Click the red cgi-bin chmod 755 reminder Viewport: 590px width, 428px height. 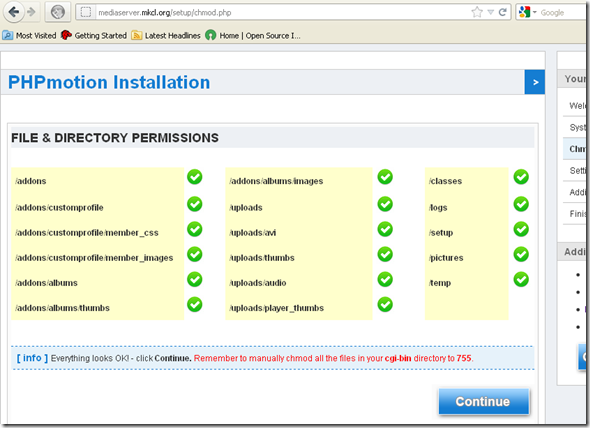coord(333,358)
